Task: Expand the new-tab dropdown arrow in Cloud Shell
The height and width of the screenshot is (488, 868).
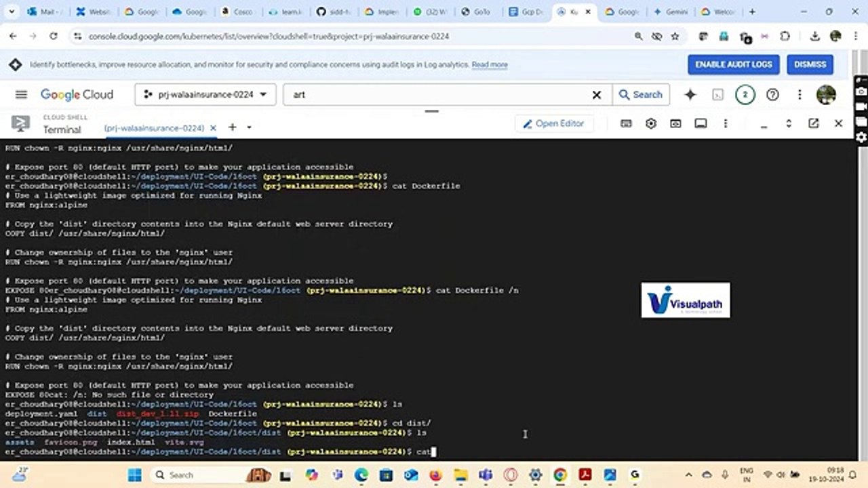Action: 249,127
